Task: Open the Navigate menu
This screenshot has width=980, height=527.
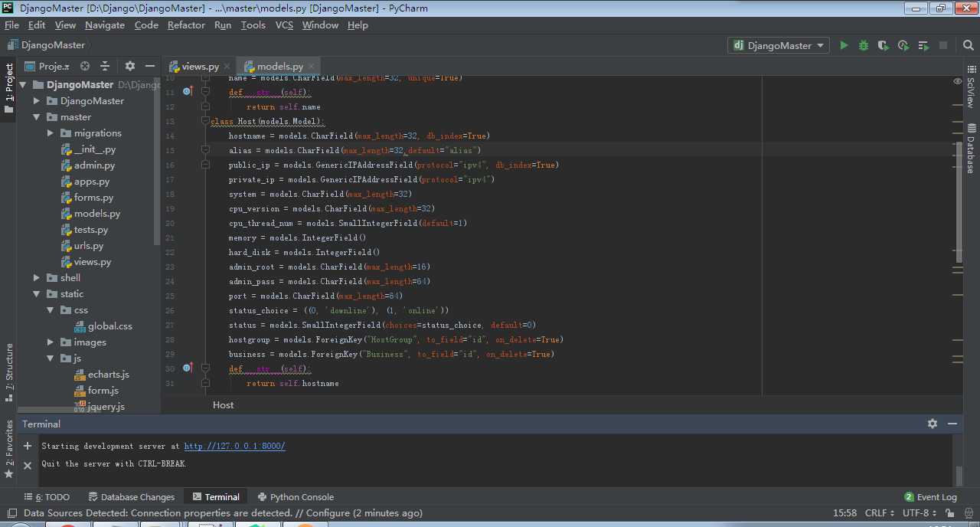Action: (x=105, y=25)
